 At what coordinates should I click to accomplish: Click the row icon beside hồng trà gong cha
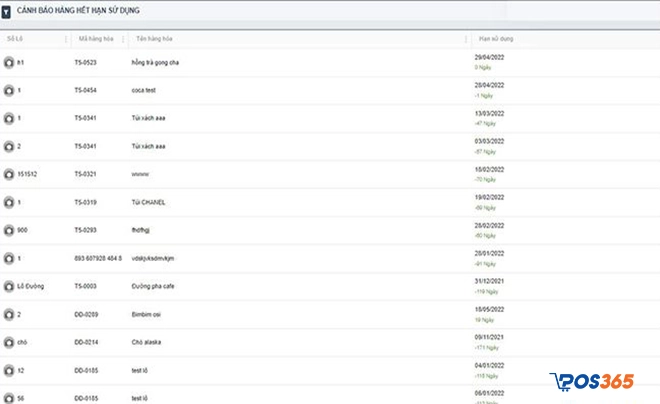[x=9, y=62]
